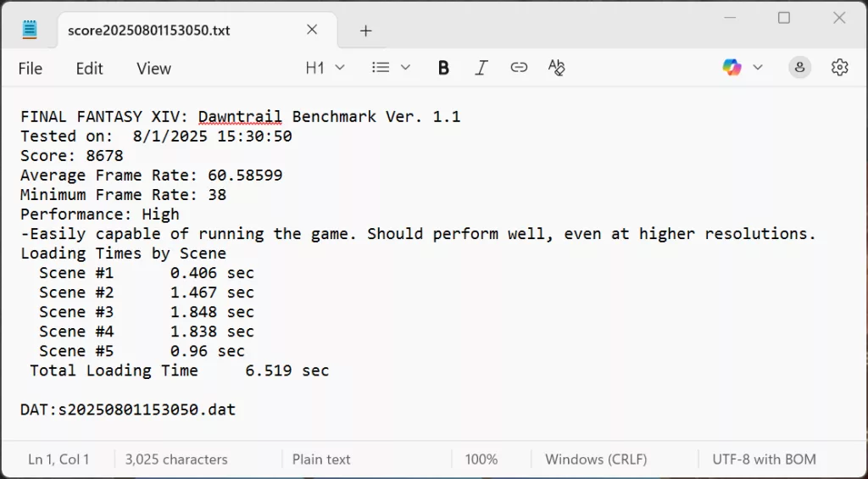Click the 'Scene #5 0.96 sec' row
Image resolution: width=868 pixels, height=479 pixels.
pyautogui.click(x=142, y=351)
